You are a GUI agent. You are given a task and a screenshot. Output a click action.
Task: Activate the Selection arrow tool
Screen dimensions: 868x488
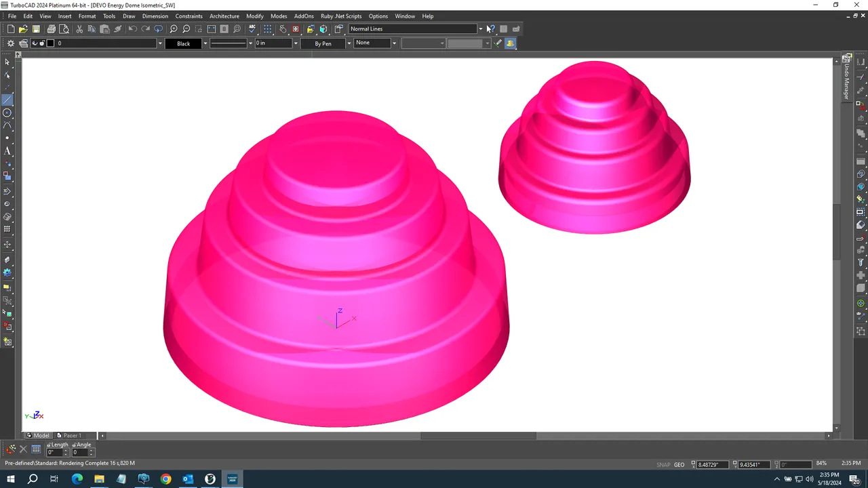tap(7, 62)
